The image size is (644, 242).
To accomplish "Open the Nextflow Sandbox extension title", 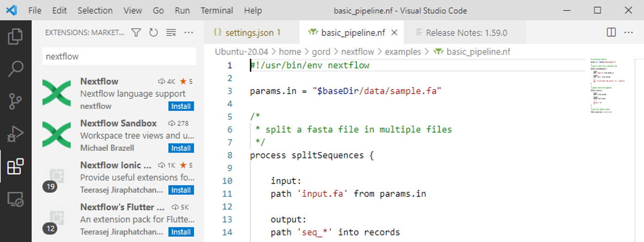I will click(119, 123).
